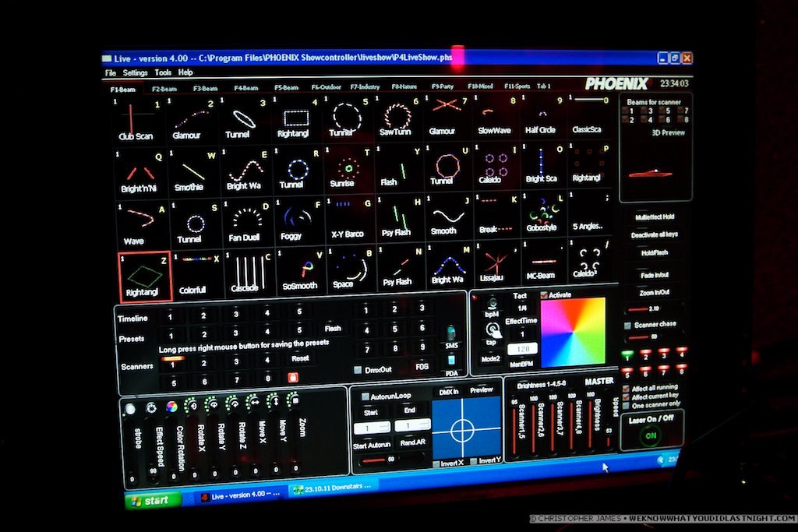The image size is (798, 532).
Task: Trigger the Sunrise effect tile
Action: click(343, 170)
